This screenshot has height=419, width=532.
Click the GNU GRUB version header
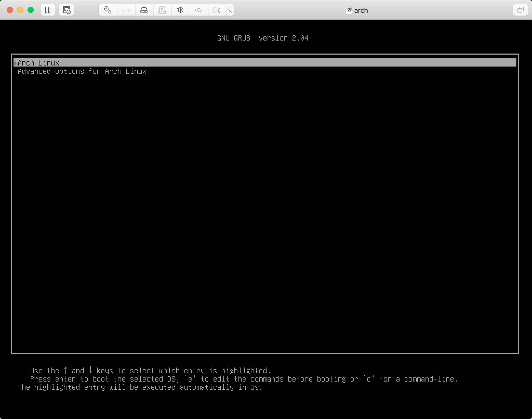[263, 38]
